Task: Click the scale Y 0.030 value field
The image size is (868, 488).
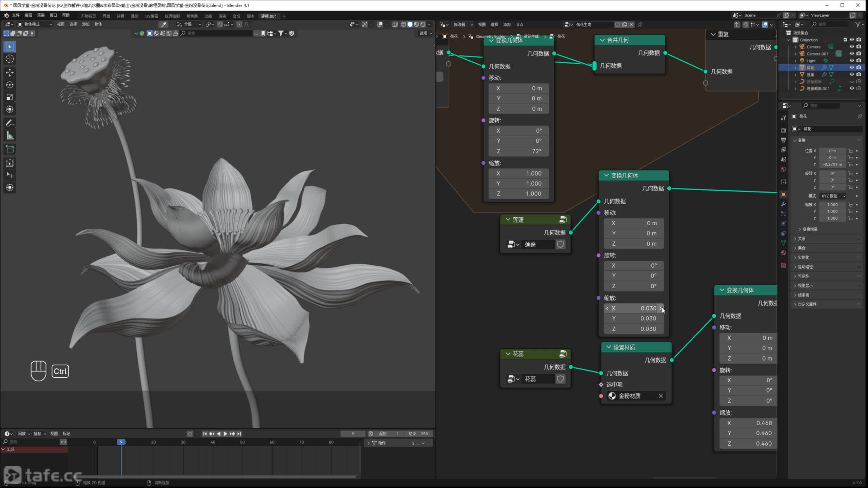Action: pos(633,318)
